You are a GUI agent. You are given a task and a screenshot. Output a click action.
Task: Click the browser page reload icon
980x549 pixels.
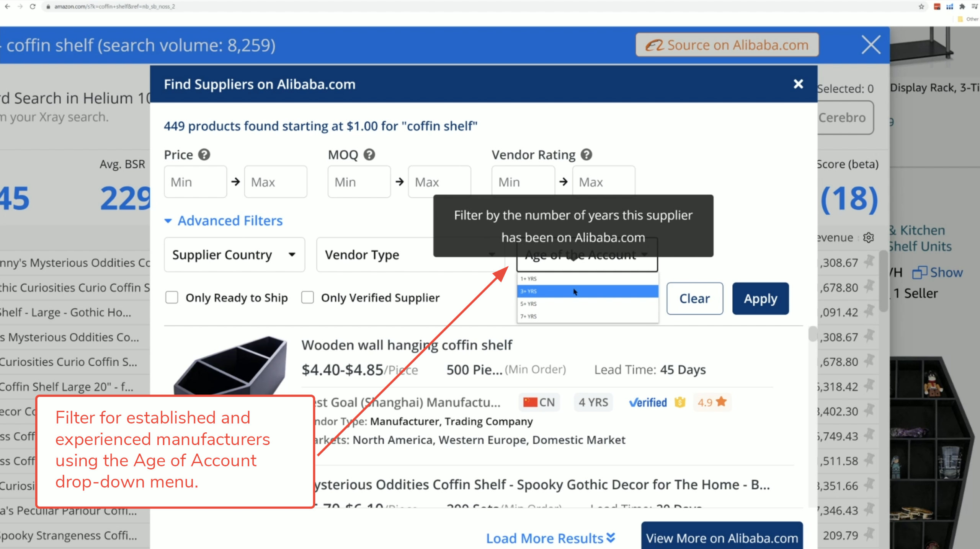coord(33,7)
